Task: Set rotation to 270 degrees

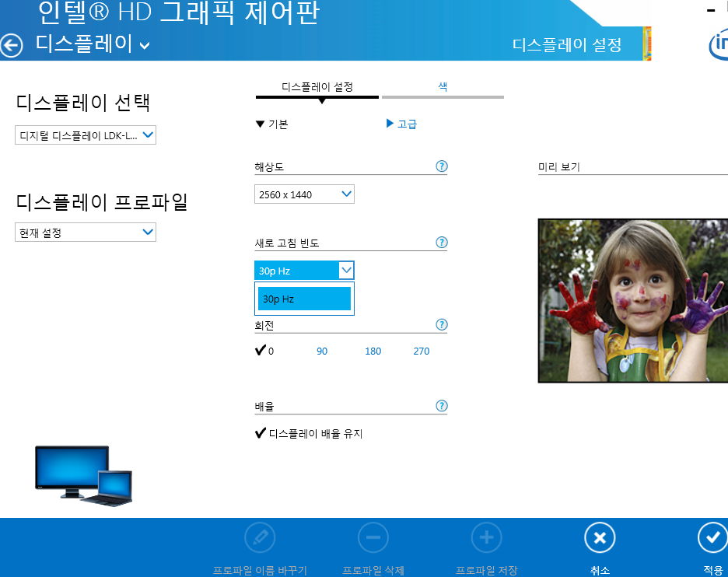Action: pos(421,351)
